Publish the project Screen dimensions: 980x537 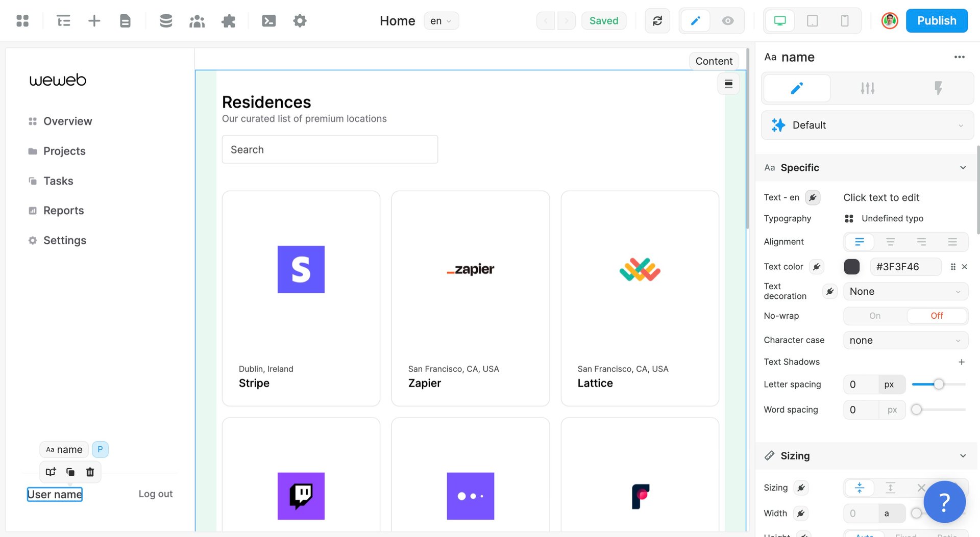click(937, 21)
